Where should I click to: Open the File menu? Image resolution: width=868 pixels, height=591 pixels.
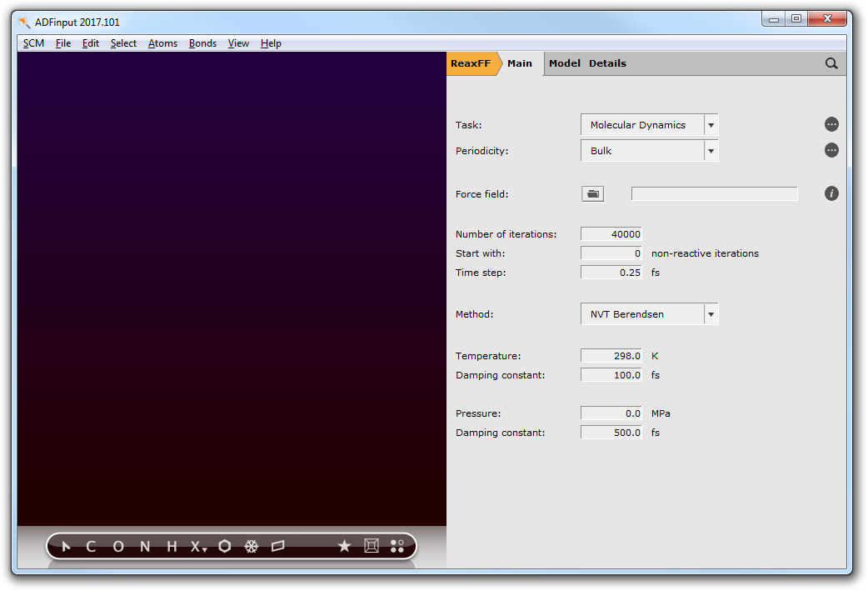63,43
